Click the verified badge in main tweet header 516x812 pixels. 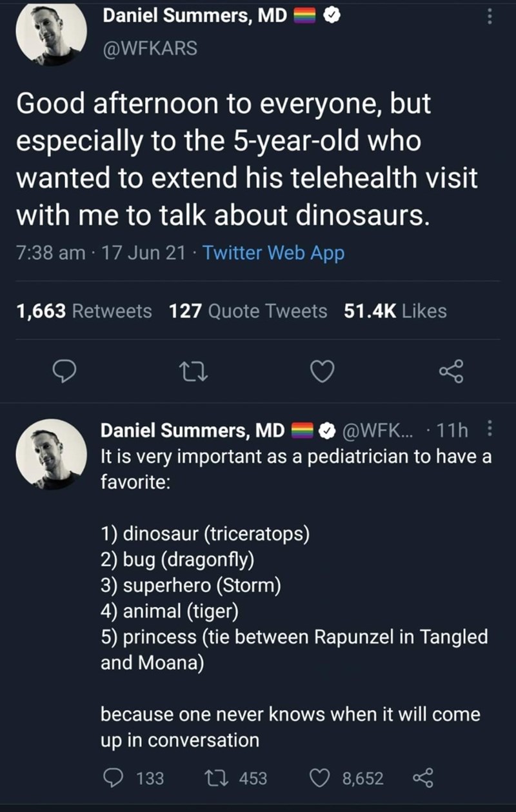331,17
